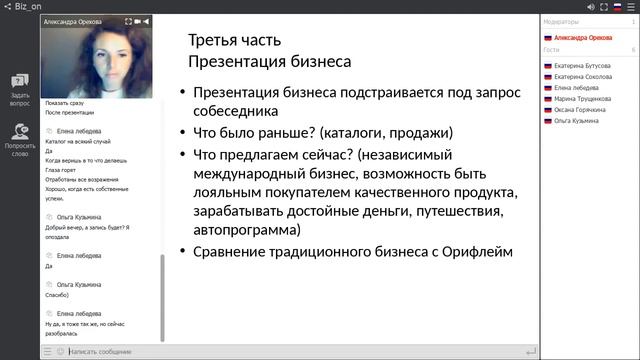
Task: Select guest Марина Трущенкова
Action: [x=582, y=99]
